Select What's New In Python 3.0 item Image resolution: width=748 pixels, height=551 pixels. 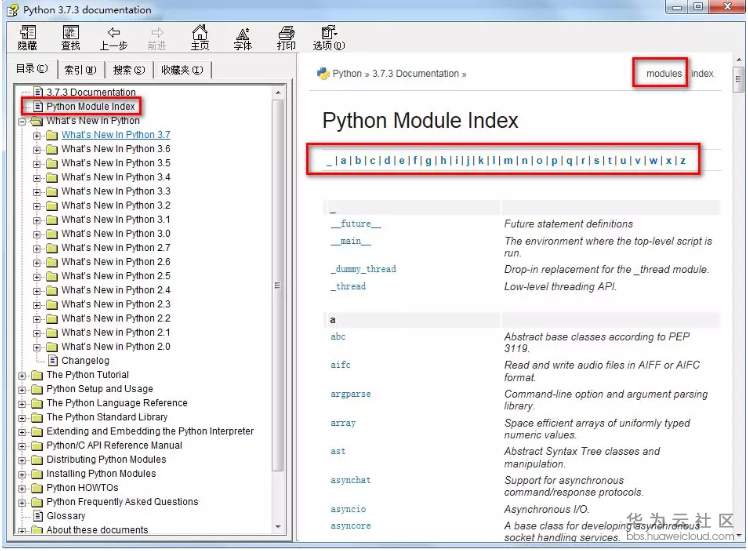pyautogui.click(x=115, y=233)
